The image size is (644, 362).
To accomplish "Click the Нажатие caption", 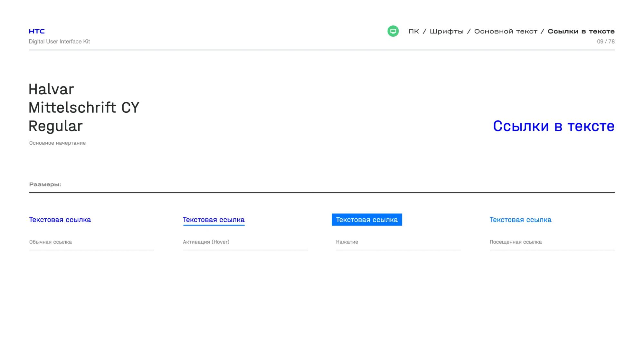I will click(347, 242).
